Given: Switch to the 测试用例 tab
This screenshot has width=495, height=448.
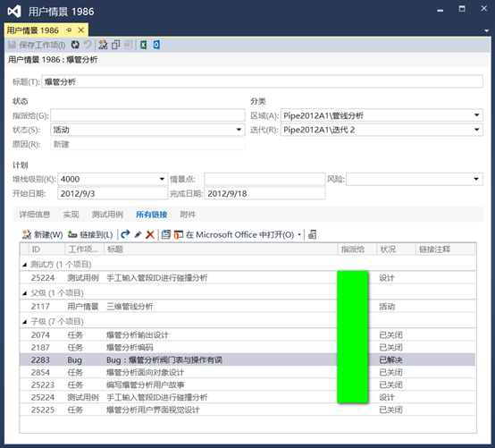Looking at the screenshot, I should point(107,215).
